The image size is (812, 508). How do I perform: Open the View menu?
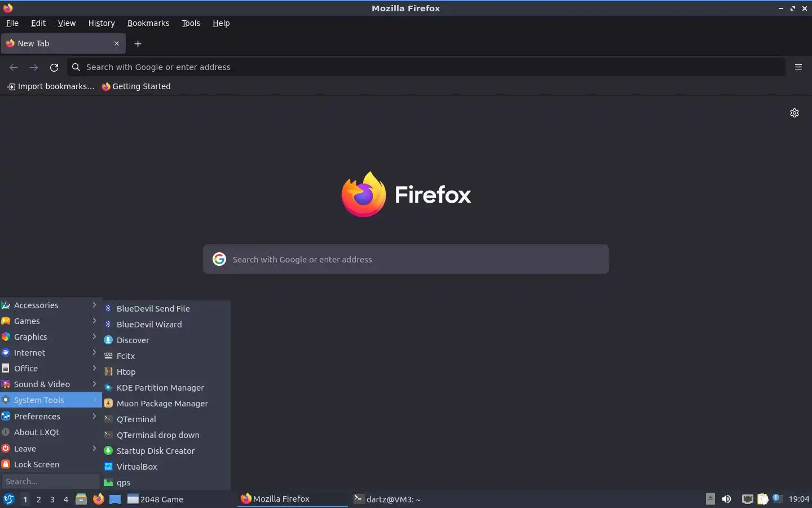coord(67,23)
